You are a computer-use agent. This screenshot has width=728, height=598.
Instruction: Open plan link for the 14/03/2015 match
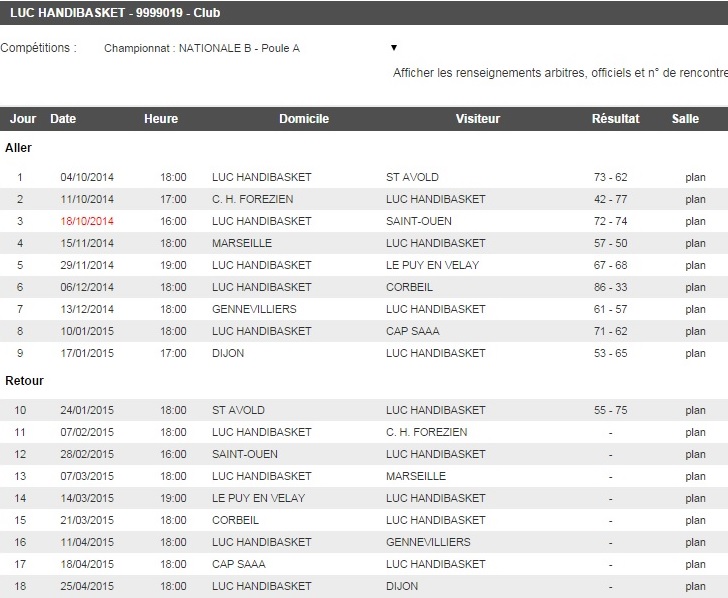[x=696, y=498]
